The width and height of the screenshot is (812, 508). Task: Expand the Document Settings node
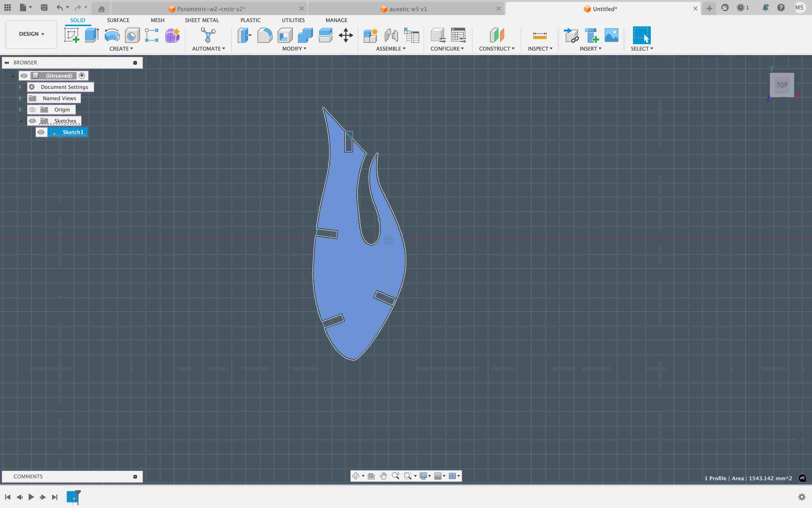(x=20, y=87)
